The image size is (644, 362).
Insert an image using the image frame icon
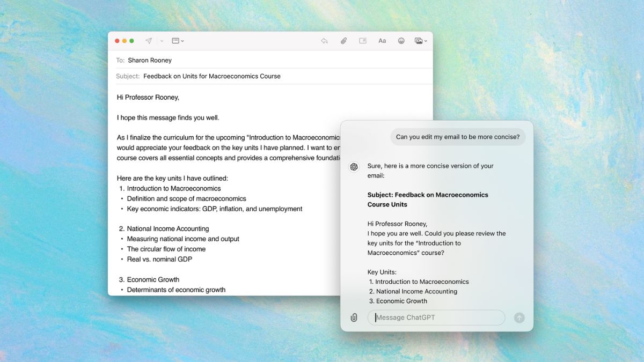(x=363, y=40)
